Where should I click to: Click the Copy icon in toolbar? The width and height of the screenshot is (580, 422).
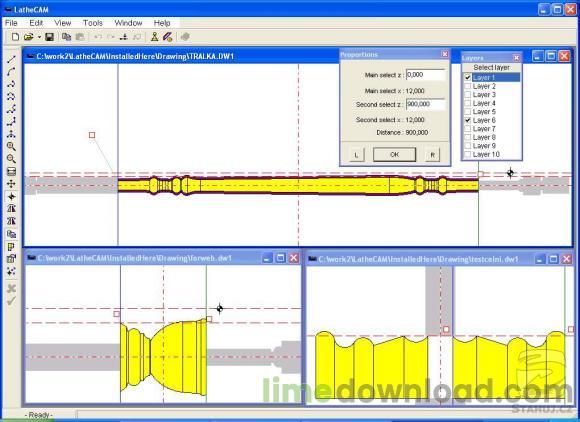66,37
